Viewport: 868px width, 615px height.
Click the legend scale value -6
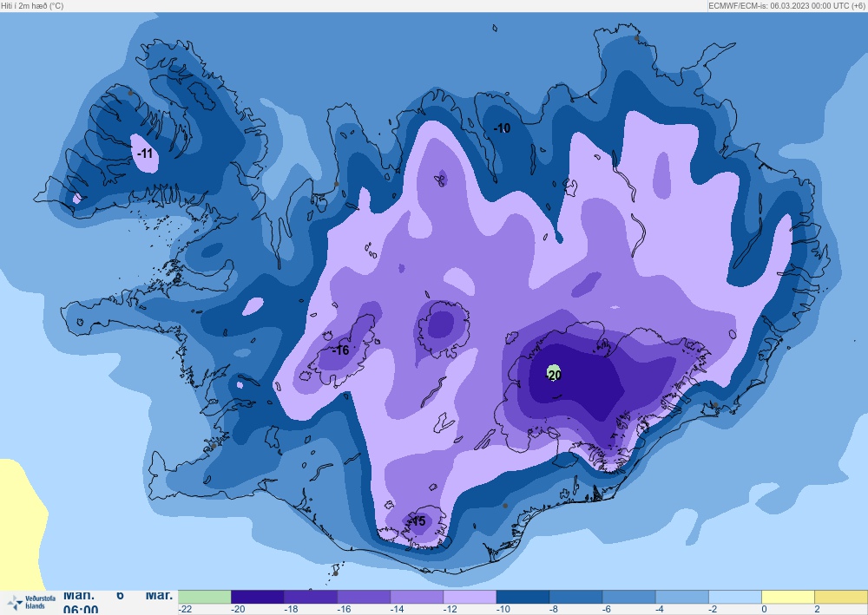pos(607,610)
